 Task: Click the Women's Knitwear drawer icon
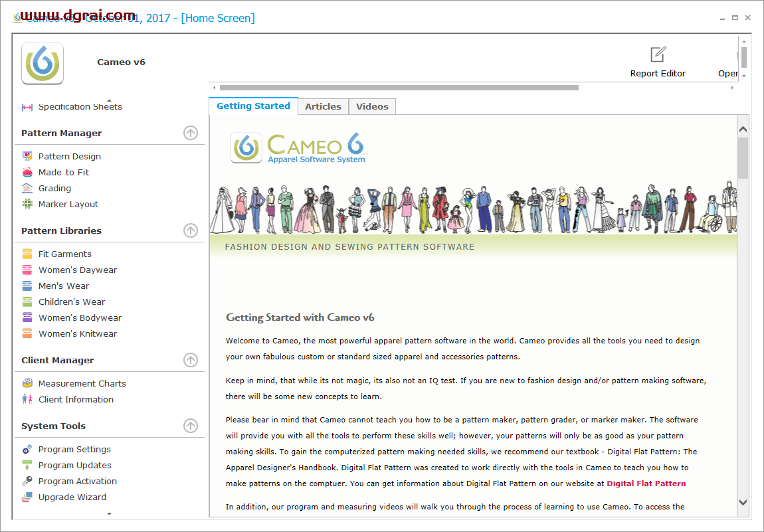point(27,333)
